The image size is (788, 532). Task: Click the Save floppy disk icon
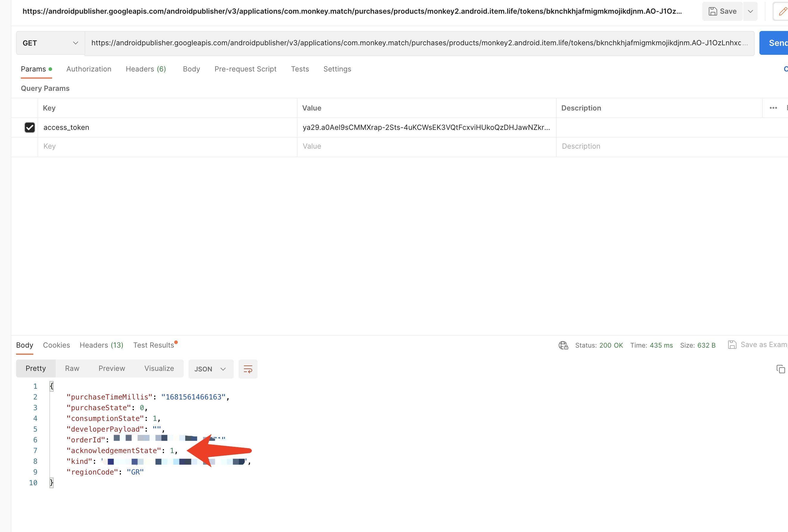point(713,11)
